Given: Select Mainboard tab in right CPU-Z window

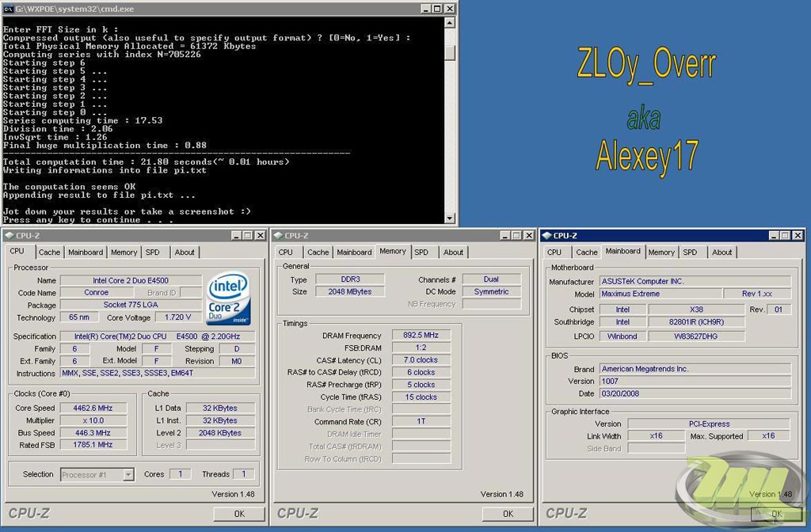Looking at the screenshot, I should [623, 251].
